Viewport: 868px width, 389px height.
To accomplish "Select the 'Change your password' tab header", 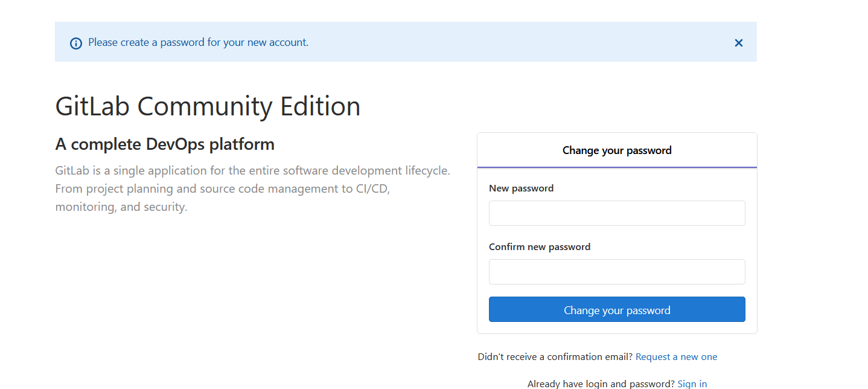I will point(617,150).
